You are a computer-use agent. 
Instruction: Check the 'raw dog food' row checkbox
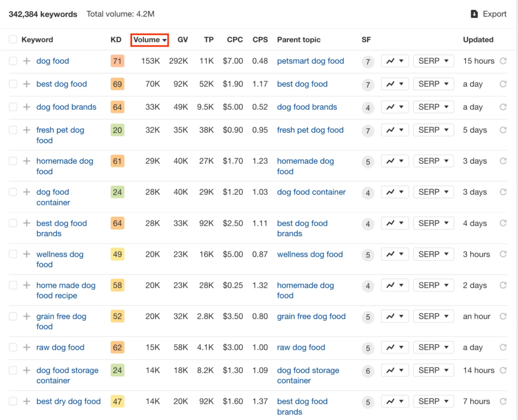click(13, 348)
